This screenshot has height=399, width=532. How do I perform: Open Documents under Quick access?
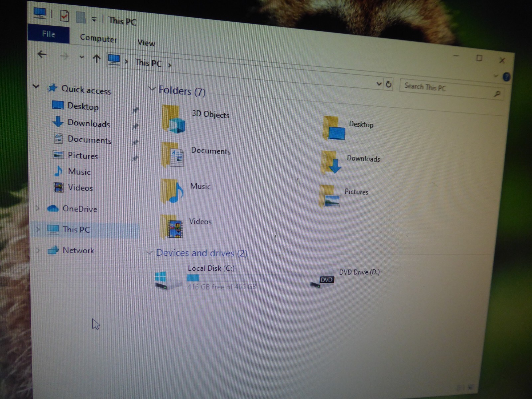(89, 140)
